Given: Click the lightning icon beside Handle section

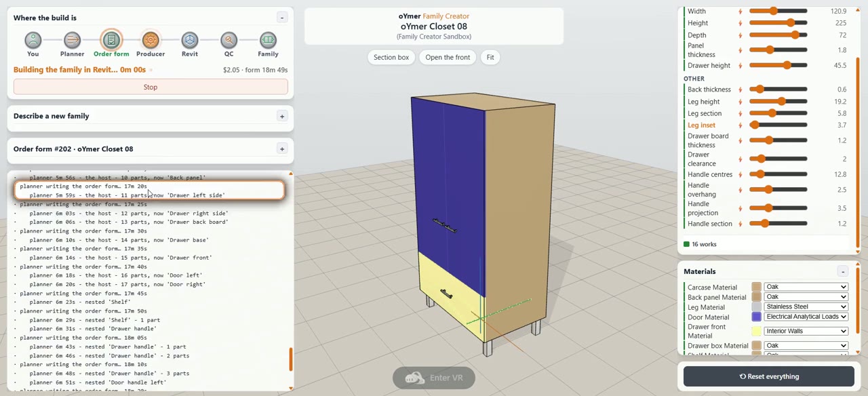Looking at the screenshot, I should pyautogui.click(x=740, y=224).
